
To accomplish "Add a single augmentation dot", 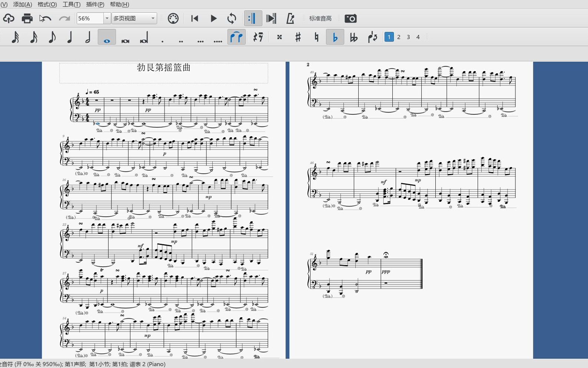I will (163, 41).
